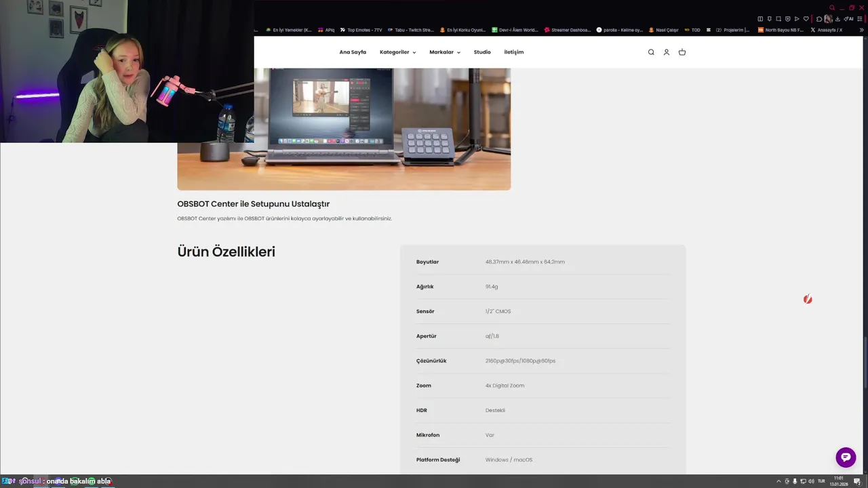Open the account profile icon in header
The width and height of the screenshot is (868, 488).
(667, 52)
